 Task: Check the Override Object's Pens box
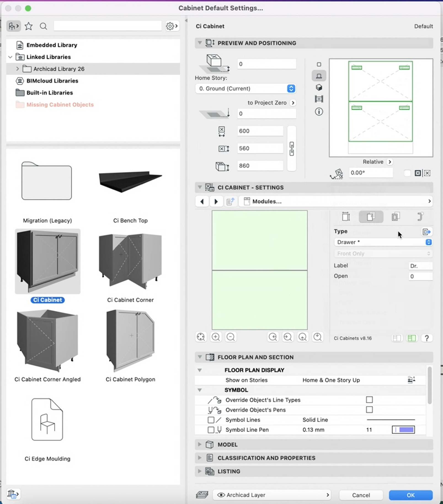click(369, 410)
